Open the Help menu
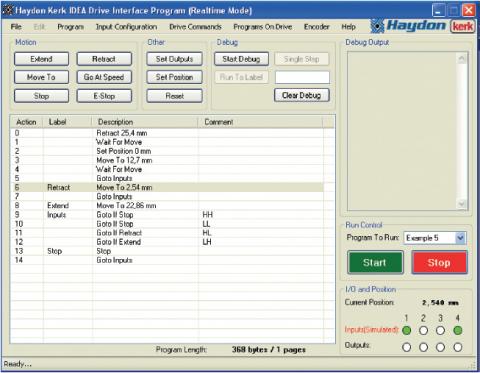The width and height of the screenshot is (480, 373). click(348, 27)
